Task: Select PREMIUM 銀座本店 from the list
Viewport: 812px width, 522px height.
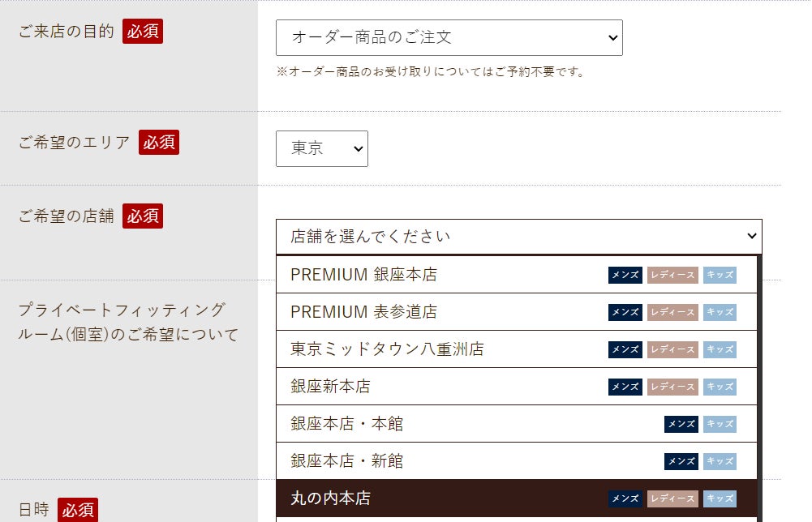Action: [363, 275]
